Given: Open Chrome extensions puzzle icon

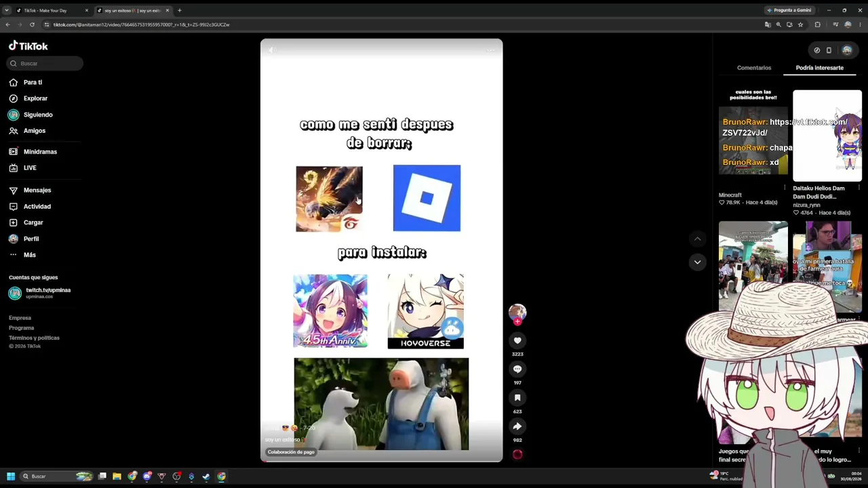Looking at the screenshot, I should (x=817, y=24).
